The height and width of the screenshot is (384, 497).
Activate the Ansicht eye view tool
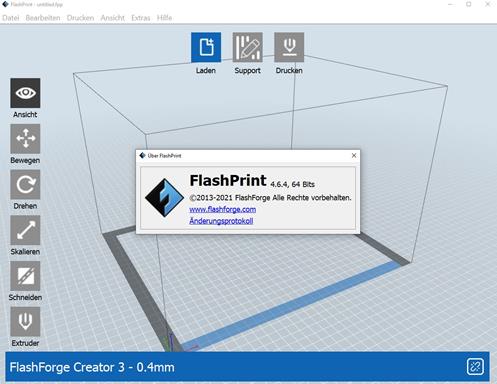[x=25, y=93]
